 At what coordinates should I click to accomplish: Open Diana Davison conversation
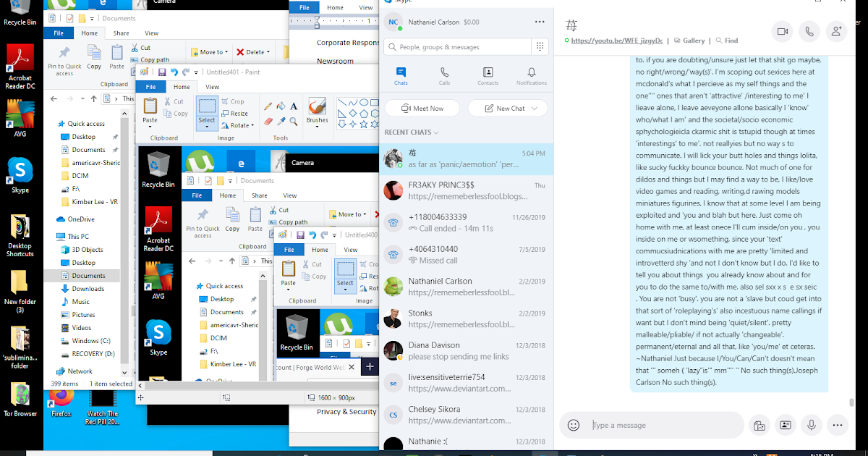coord(467,351)
